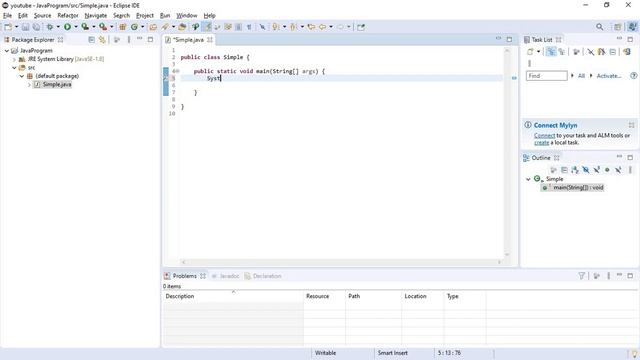Toggle Categorized presentation in Task List
640x360 pixels.
[551, 52]
